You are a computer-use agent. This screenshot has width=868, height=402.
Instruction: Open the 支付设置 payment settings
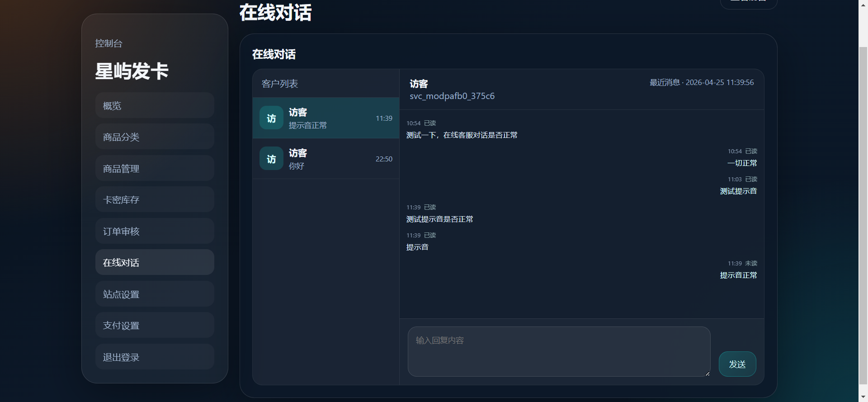[x=154, y=325]
